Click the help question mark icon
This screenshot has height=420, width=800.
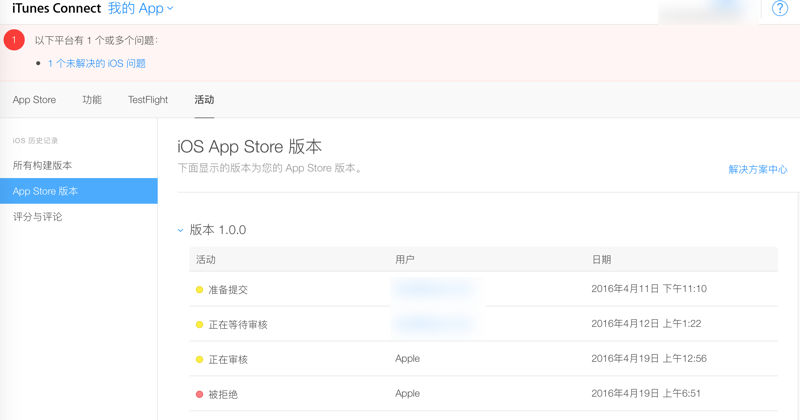tap(781, 9)
